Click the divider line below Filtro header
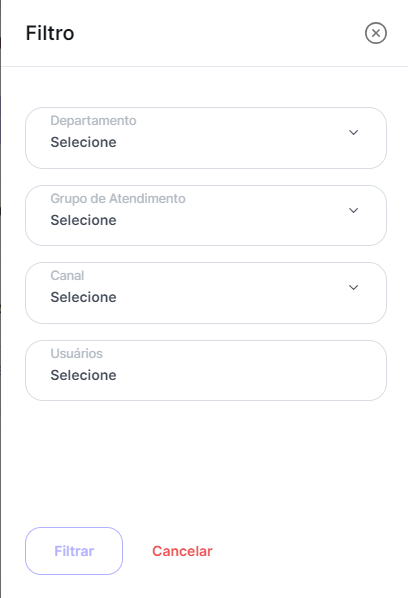Screen dimensions: 408x598 [205, 66]
